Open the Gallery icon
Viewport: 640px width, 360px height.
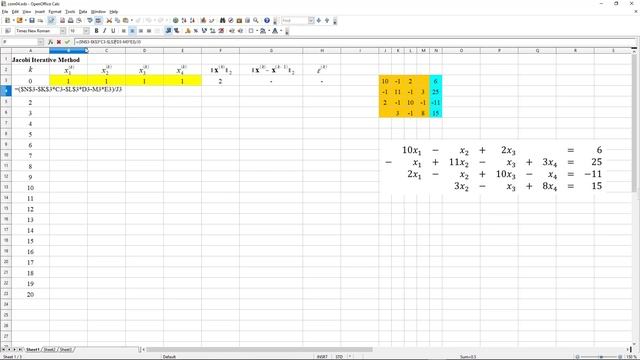[x=239, y=20]
